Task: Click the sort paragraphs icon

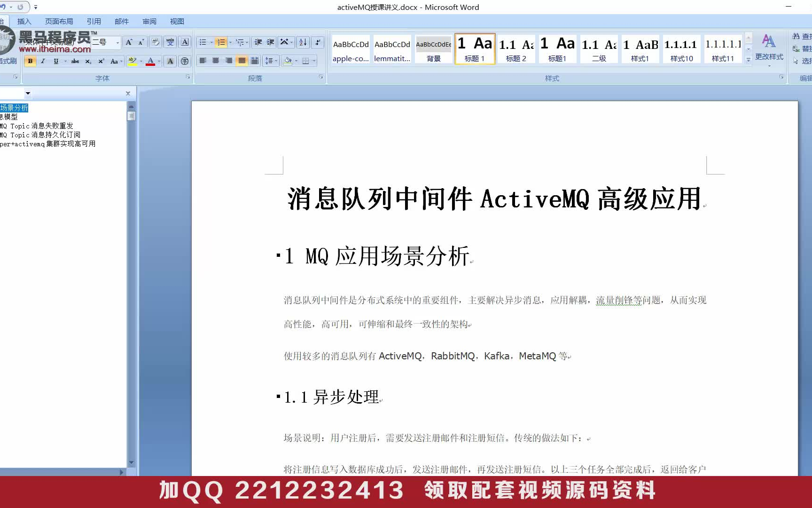Action: [303, 43]
